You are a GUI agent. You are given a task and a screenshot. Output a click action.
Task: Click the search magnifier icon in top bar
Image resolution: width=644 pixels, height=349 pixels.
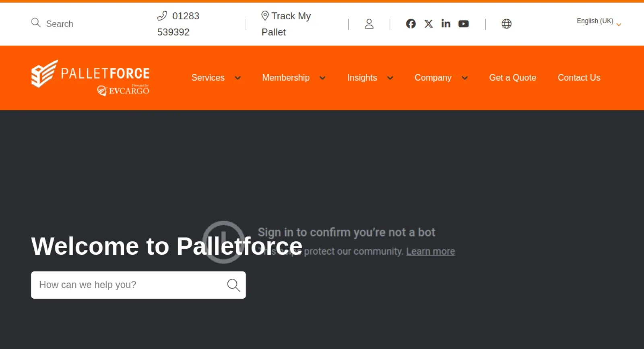click(36, 23)
